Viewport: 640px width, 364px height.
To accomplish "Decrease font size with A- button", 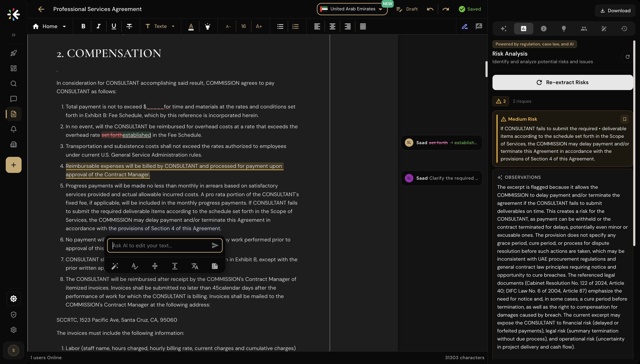I will click(x=228, y=26).
